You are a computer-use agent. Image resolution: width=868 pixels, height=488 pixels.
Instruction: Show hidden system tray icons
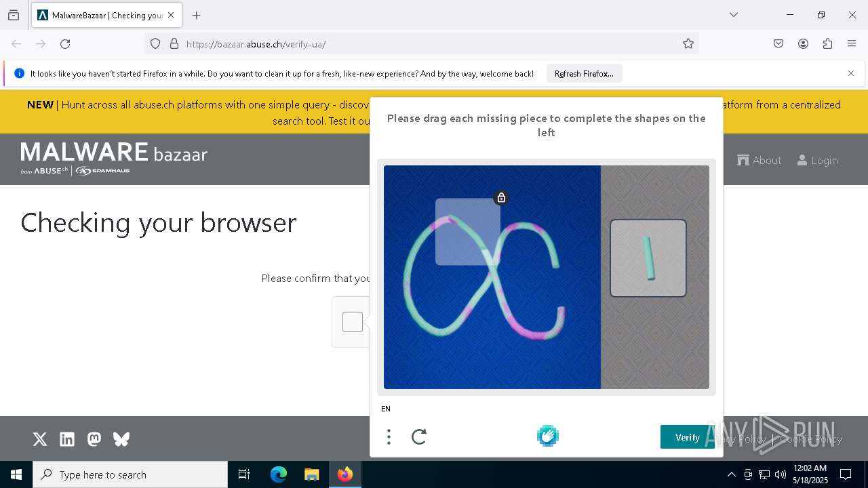pos(731,474)
